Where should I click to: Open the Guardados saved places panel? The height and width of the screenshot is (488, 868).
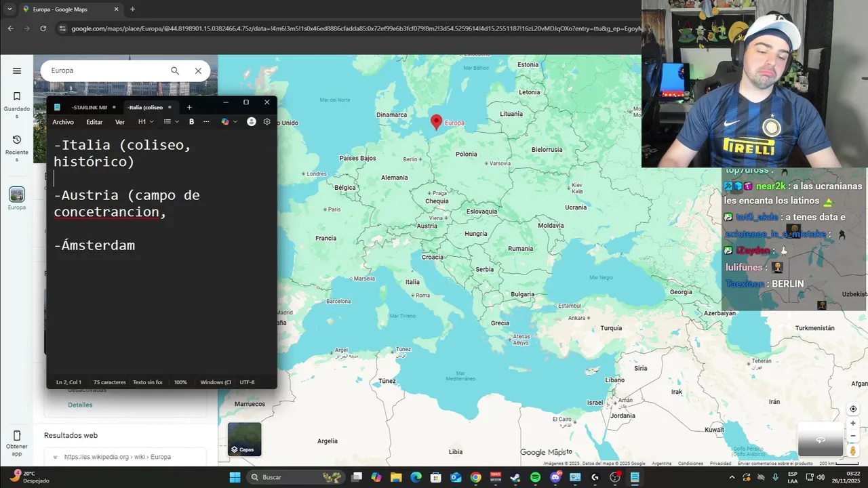coord(17,104)
